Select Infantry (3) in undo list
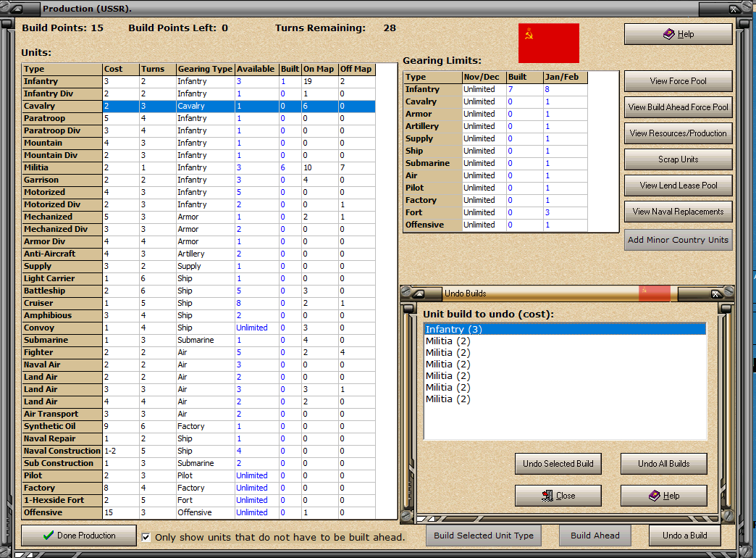 pos(565,329)
